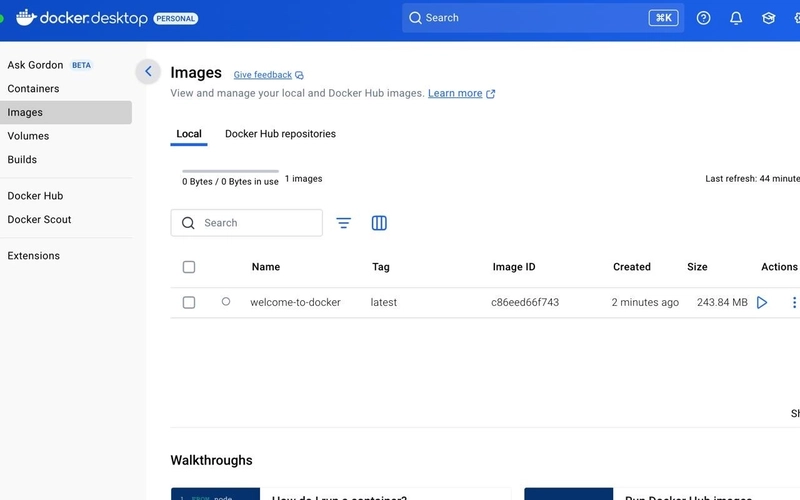Open Extensions in the sidebar
The image size is (800, 500).
[33, 256]
